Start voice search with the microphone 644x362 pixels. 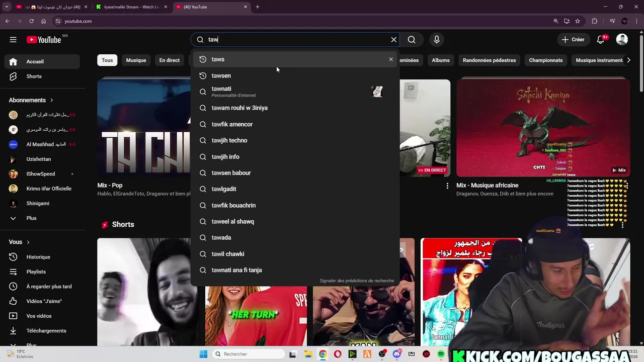(x=437, y=40)
